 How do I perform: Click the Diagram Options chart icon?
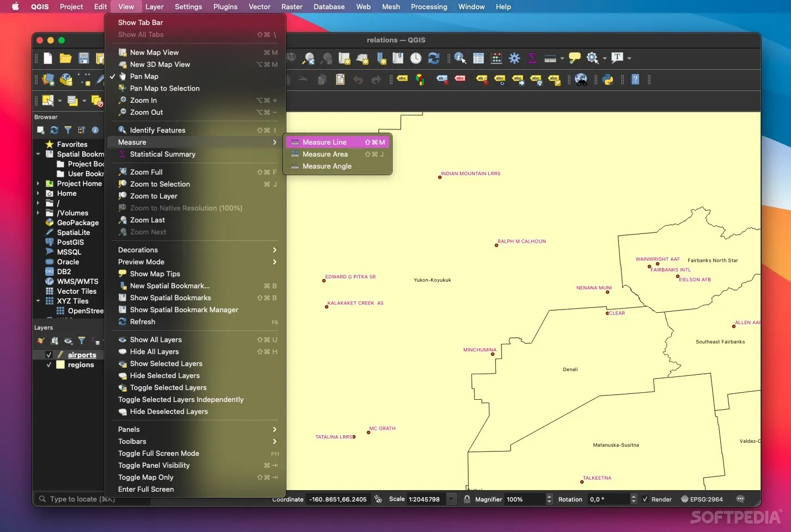(x=420, y=79)
